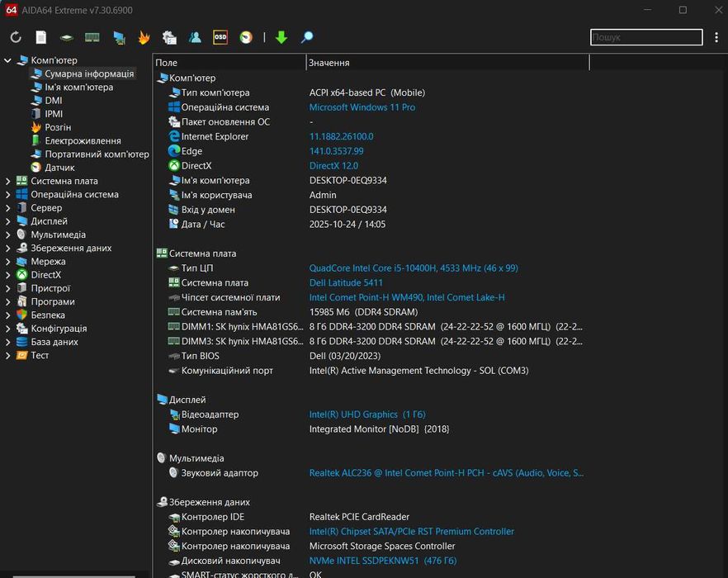Open the Internet Explorer version 11.1882.26100.0 link
728x578 pixels.
pyautogui.click(x=341, y=136)
